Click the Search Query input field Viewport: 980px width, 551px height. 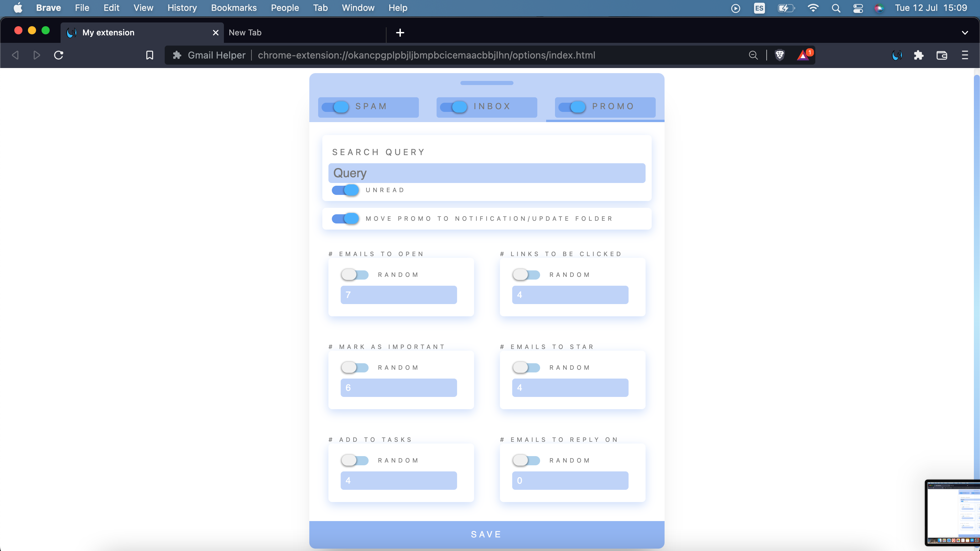tap(487, 173)
